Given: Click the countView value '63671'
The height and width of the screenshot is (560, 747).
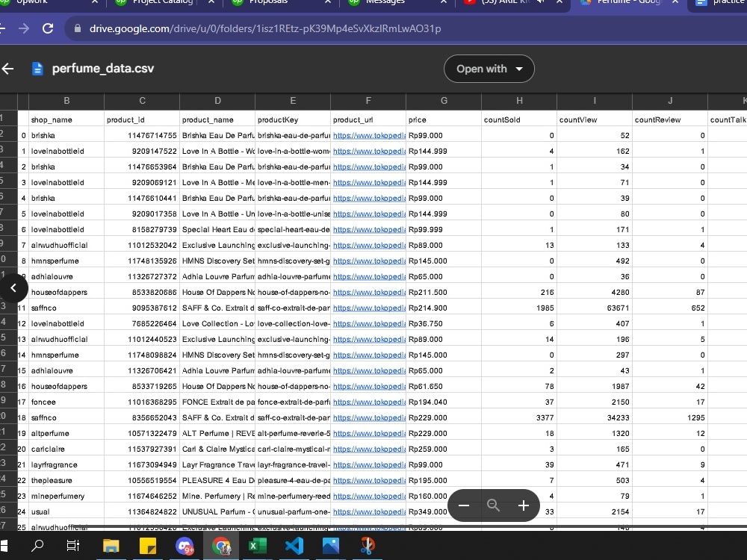Looking at the screenshot, I should pos(595,308).
